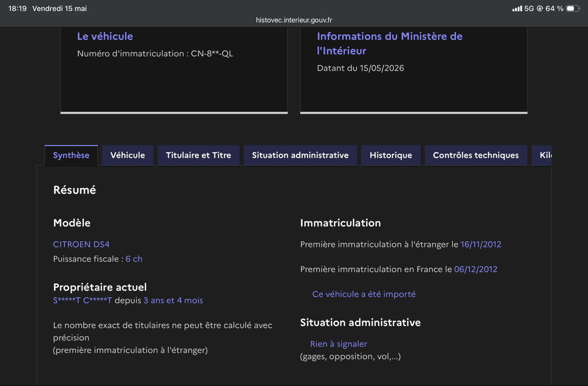Viewport: 588px width, 386px height.
Task: Click 'Ce véhicule a été importé' notice
Action: (x=364, y=294)
